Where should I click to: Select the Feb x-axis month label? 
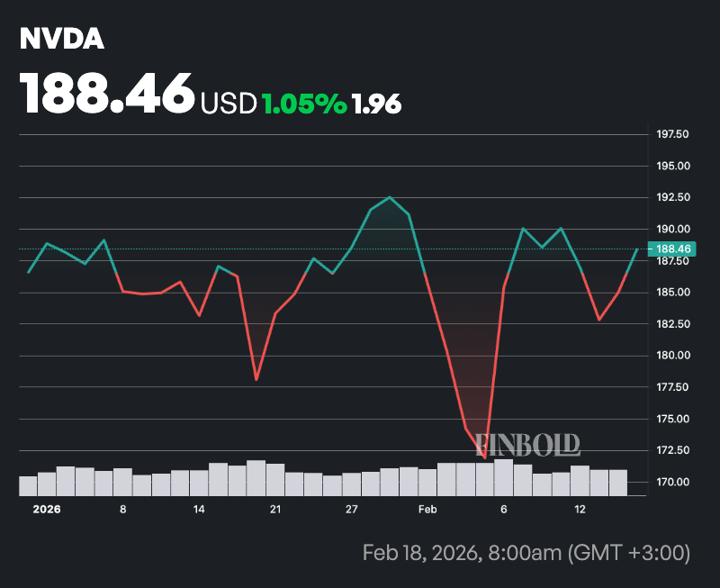coord(427,509)
